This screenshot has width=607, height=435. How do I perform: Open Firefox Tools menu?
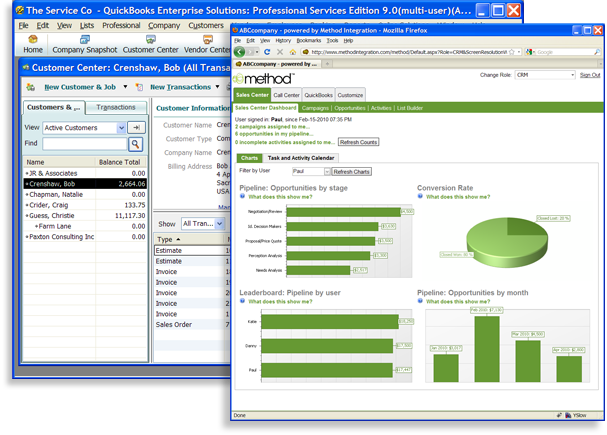(x=332, y=41)
